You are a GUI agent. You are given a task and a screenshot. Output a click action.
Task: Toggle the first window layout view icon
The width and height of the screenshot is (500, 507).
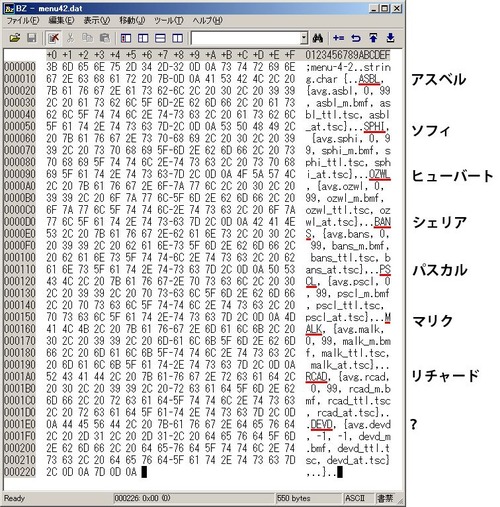click(x=126, y=38)
